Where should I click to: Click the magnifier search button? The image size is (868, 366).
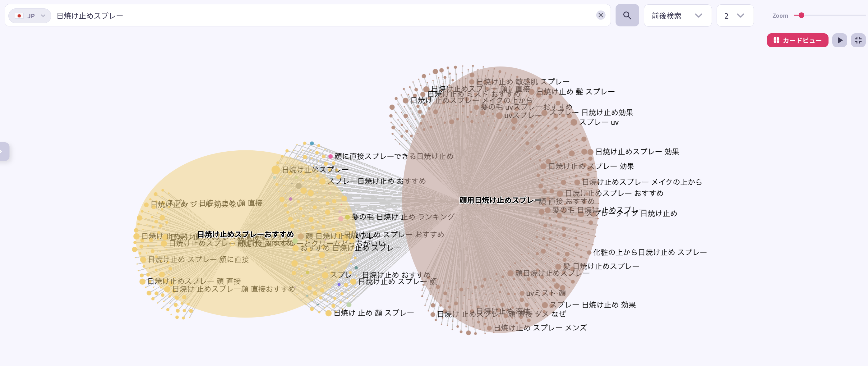click(627, 16)
